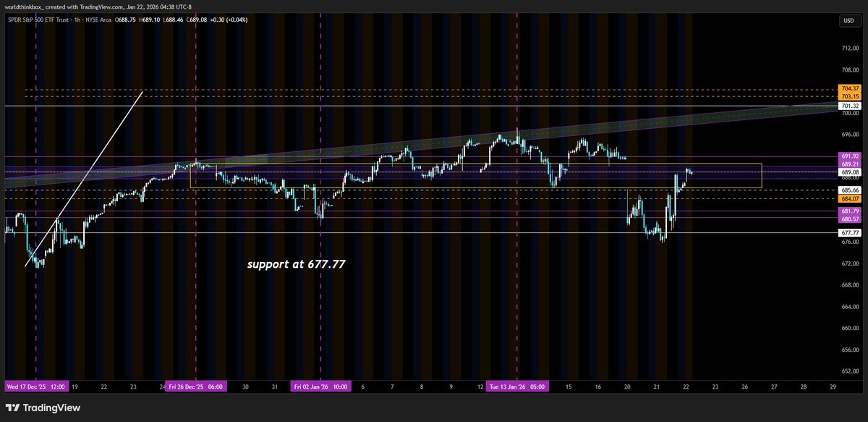Select the 681.79 purple price label
Screen dimensions: 868x422
tap(849, 211)
